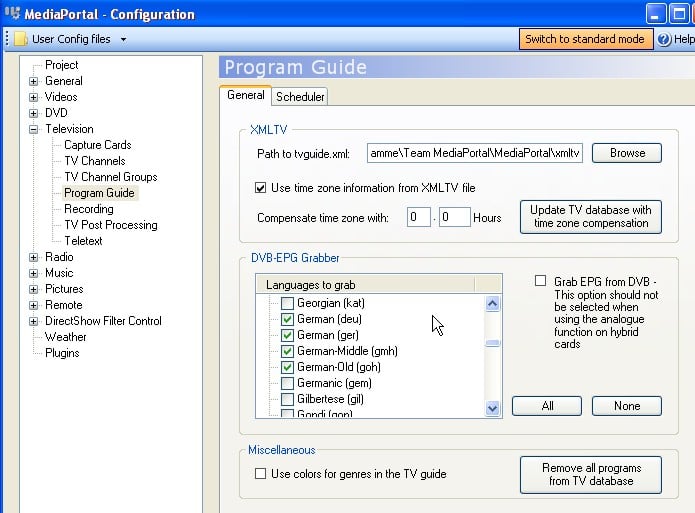Check the Georgian (kat) language box
695x513 pixels.
point(288,303)
